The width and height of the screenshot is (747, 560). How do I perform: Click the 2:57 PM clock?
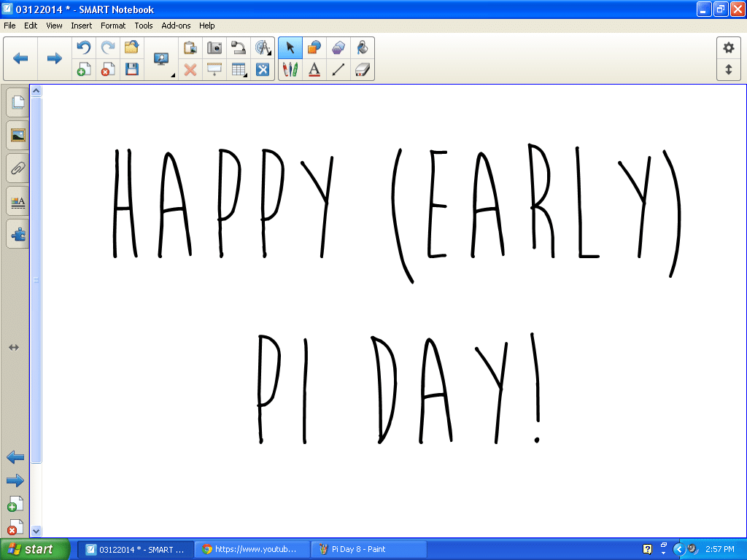720,550
